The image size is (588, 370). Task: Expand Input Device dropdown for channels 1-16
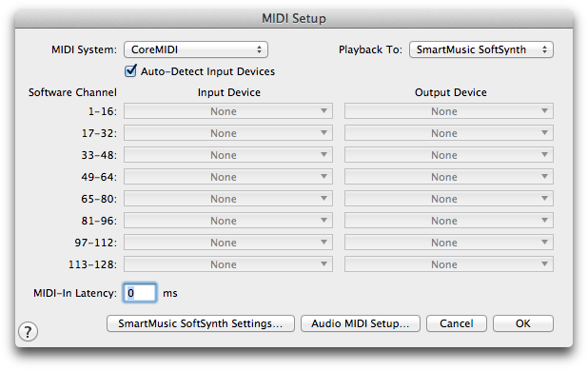pyautogui.click(x=228, y=111)
